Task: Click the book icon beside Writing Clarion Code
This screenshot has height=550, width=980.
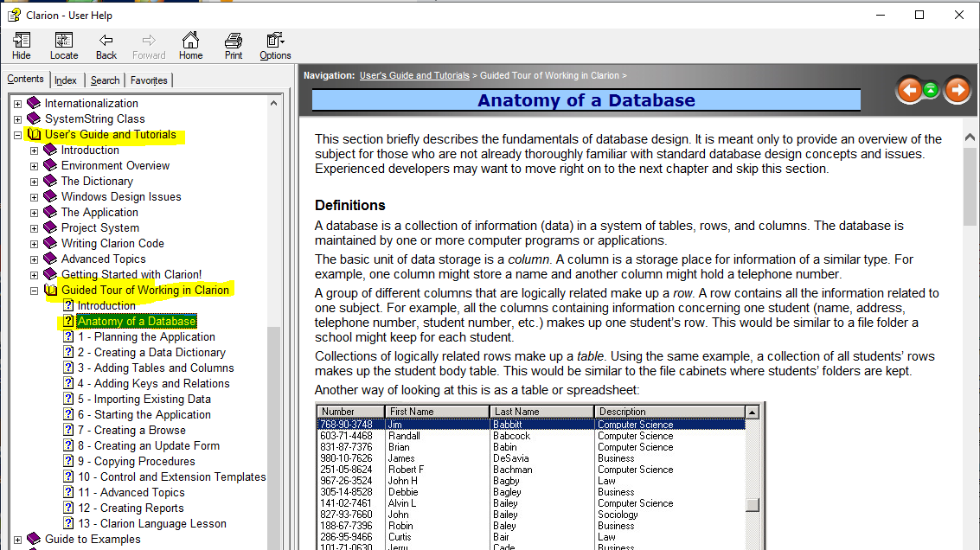Action: (x=51, y=243)
